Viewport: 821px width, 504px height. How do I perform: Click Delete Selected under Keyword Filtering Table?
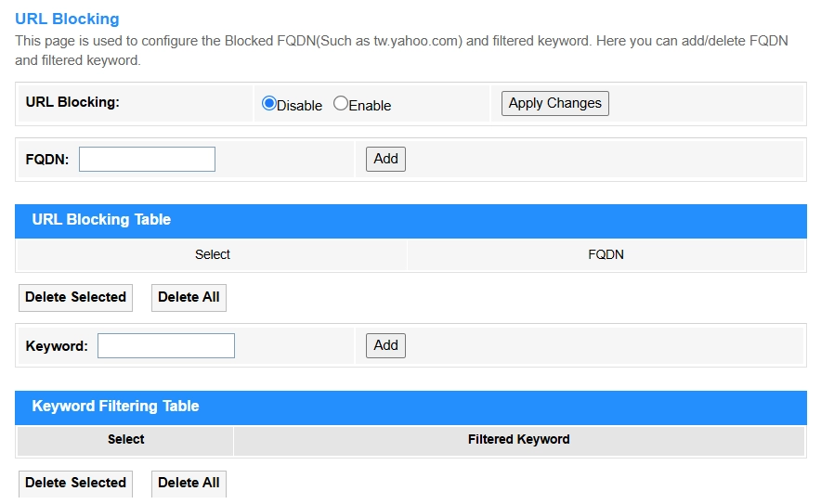(75, 483)
